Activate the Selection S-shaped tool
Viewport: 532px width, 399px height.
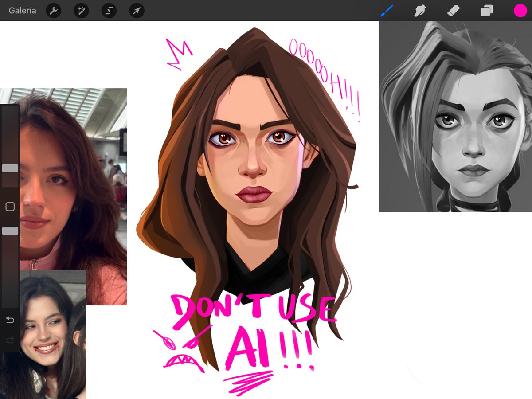[109, 11]
